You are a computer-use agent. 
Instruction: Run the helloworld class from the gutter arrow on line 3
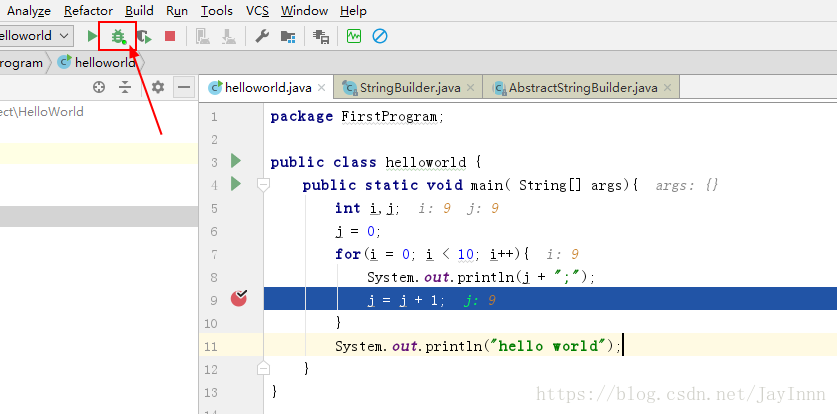235,161
